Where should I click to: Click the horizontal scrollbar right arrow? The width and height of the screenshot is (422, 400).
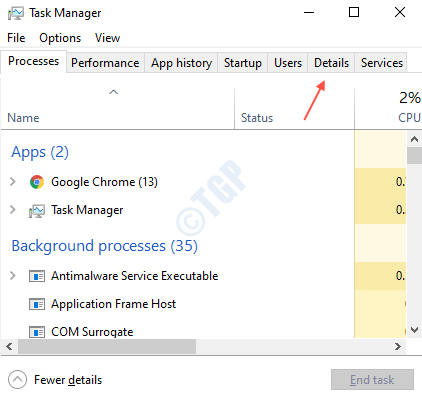point(398,347)
